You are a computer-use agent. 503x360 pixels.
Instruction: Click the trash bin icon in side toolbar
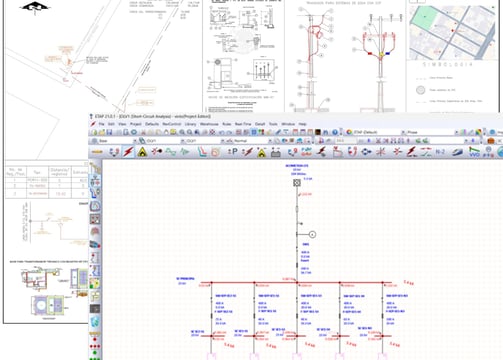click(95, 322)
